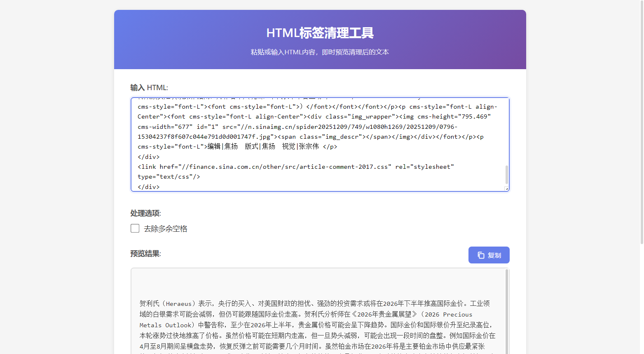644x354 pixels.
Task: Click the 处理选项: section label
Action: pos(145,213)
